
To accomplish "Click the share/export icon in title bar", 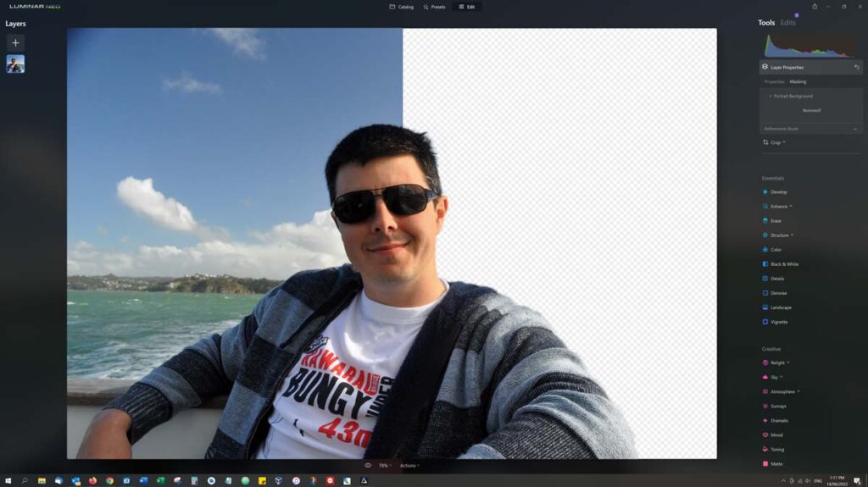I will click(815, 7).
